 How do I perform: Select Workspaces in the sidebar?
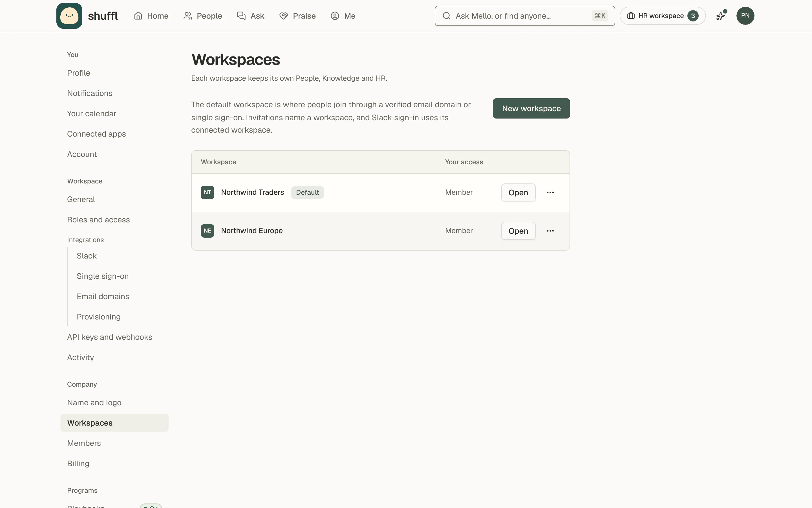[x=114, y=423]
